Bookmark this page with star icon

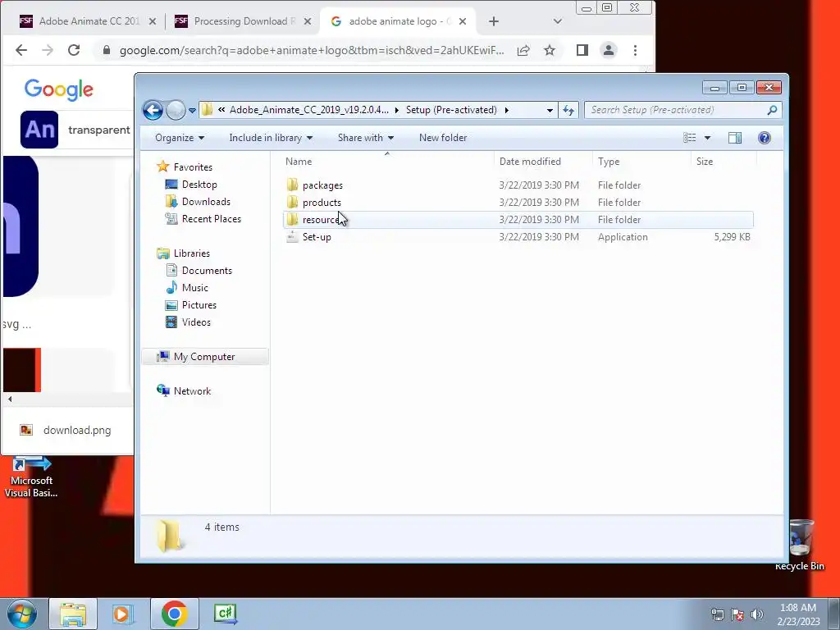point(550,50)
